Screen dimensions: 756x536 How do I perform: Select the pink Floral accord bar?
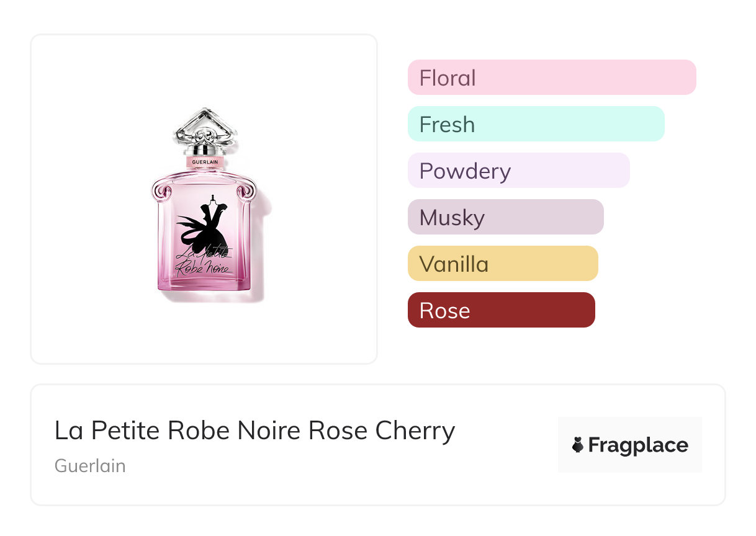[552, 78]
